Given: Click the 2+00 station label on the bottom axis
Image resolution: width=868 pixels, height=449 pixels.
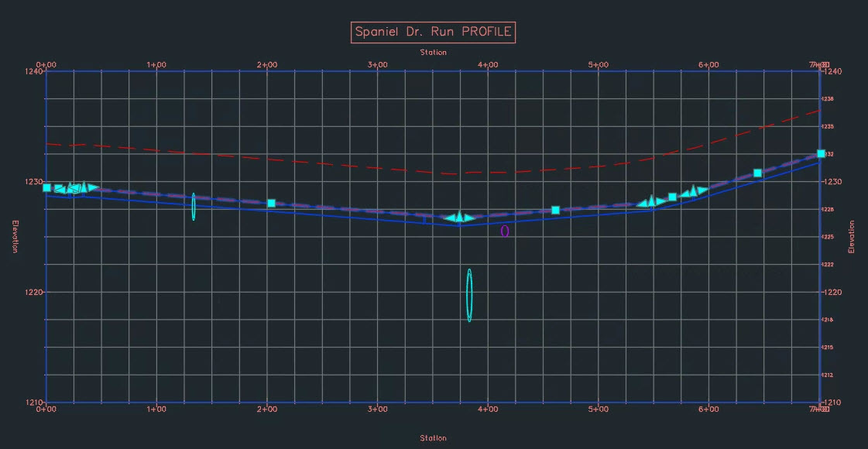Looking at the screenshot, I should point(267,410).
